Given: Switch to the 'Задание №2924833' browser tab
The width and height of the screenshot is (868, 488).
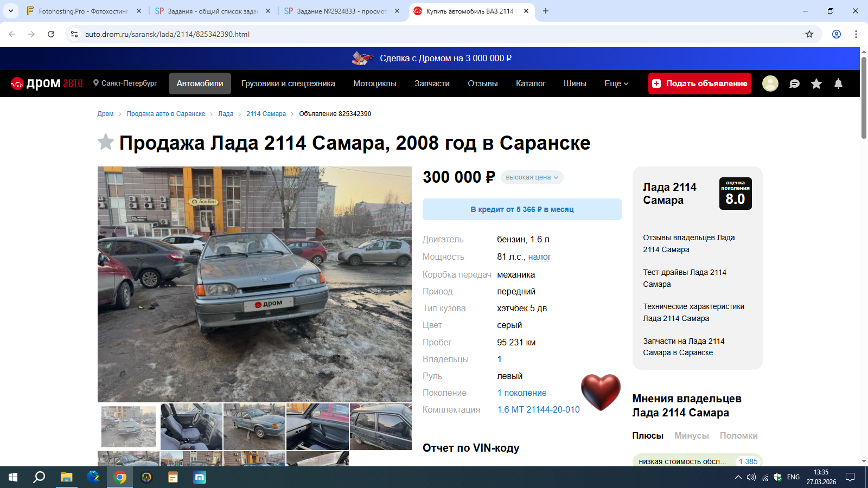Looking at the screenshot, I should (x=342, y=11).
